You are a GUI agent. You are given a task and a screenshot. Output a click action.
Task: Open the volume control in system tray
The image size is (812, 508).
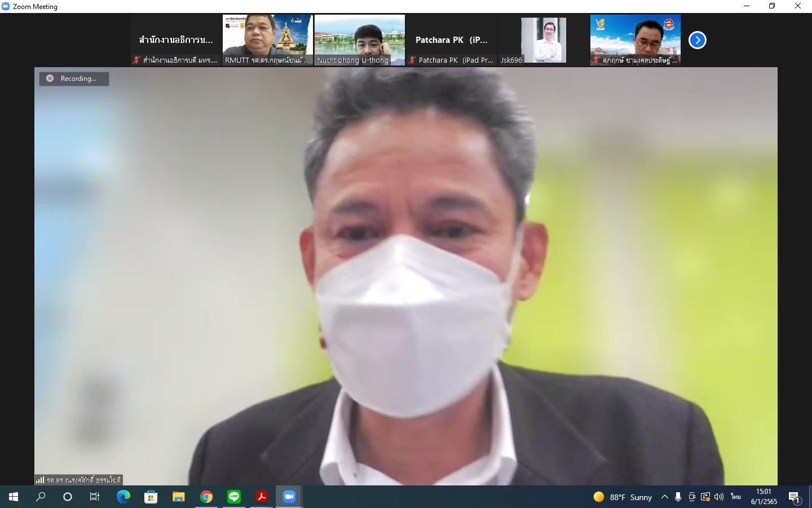pos(719,497)
